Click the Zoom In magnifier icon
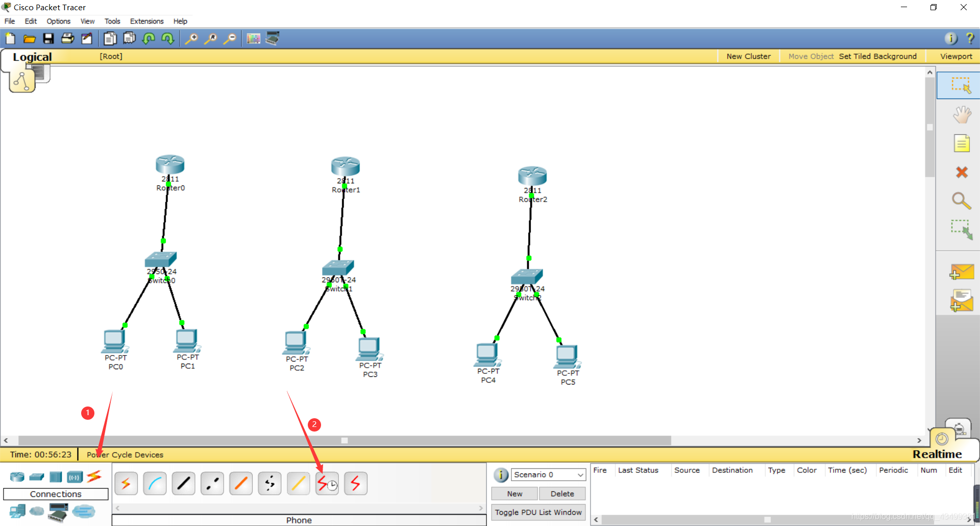 (191, 38)
